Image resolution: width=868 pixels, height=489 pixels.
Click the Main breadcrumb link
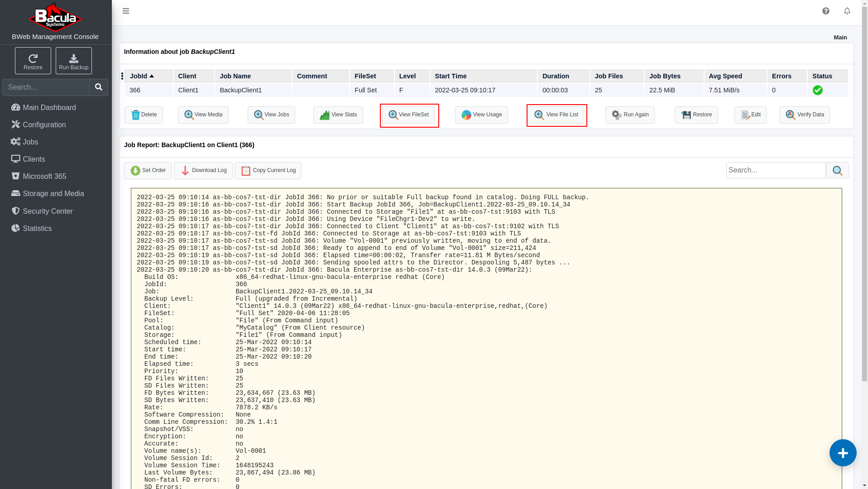pos(840,38)
